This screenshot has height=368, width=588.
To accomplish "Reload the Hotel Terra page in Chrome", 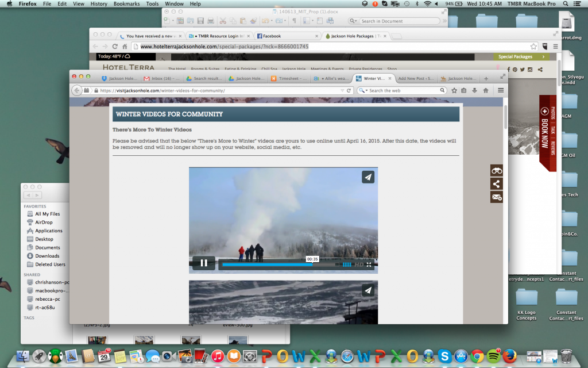I will [x=115, y=47].
